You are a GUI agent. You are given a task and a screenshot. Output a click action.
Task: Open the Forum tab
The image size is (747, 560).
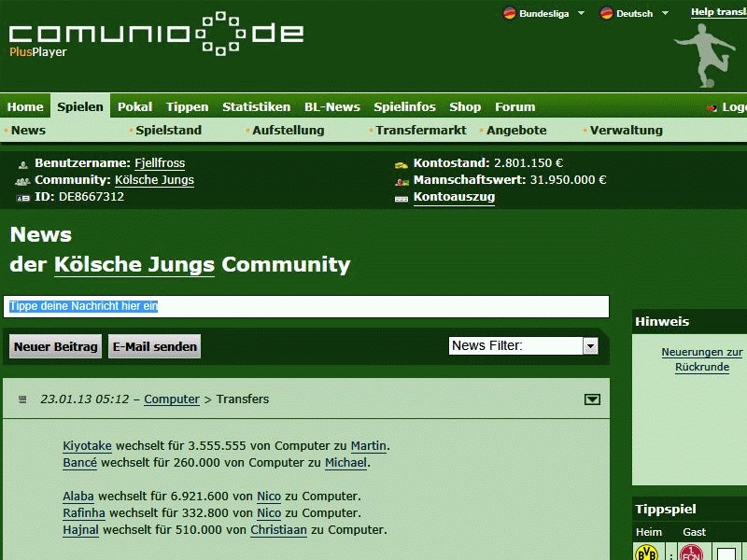(515, 106)
